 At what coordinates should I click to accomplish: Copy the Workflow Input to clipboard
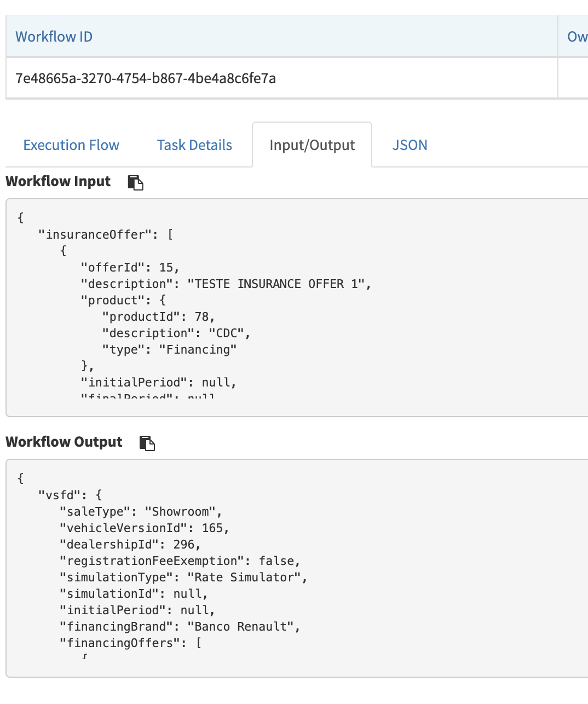coord(136,182)
